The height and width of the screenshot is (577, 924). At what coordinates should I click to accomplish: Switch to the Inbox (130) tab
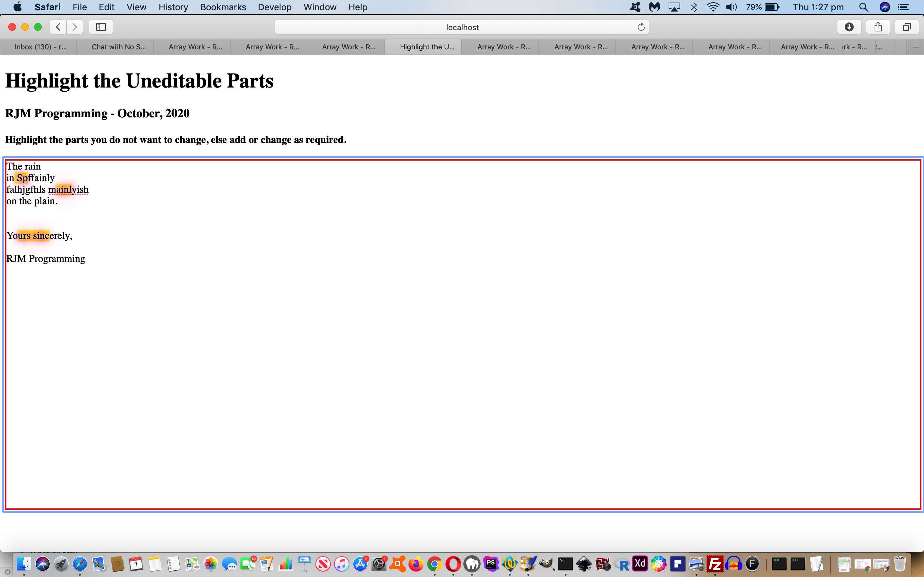(40, 47)
